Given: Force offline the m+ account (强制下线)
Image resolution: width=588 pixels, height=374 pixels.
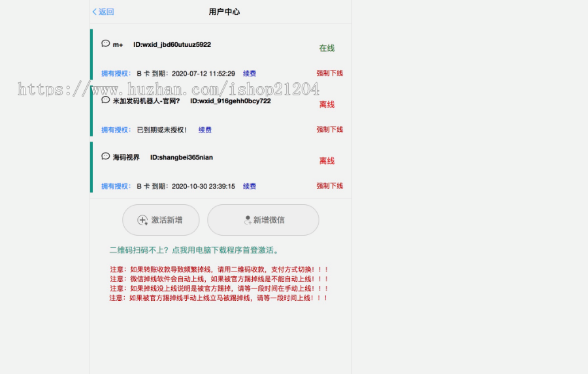Looking at the screenshot, I should 330,73.
